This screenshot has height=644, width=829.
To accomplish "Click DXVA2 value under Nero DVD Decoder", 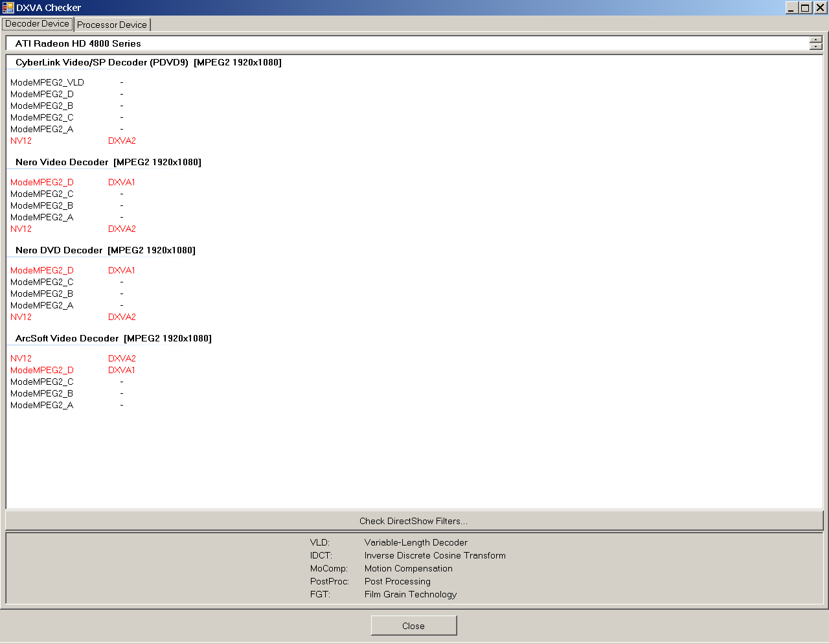I will [122, 317].
